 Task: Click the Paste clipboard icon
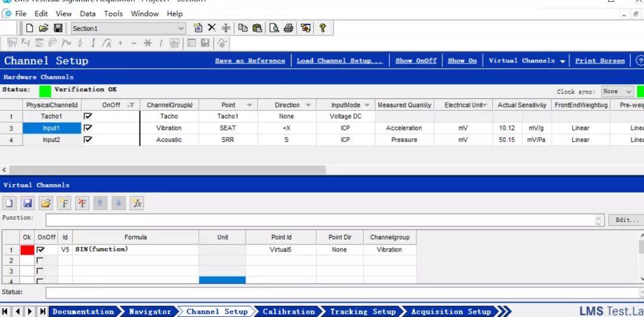pyautogui.click(x=257, y=28)
